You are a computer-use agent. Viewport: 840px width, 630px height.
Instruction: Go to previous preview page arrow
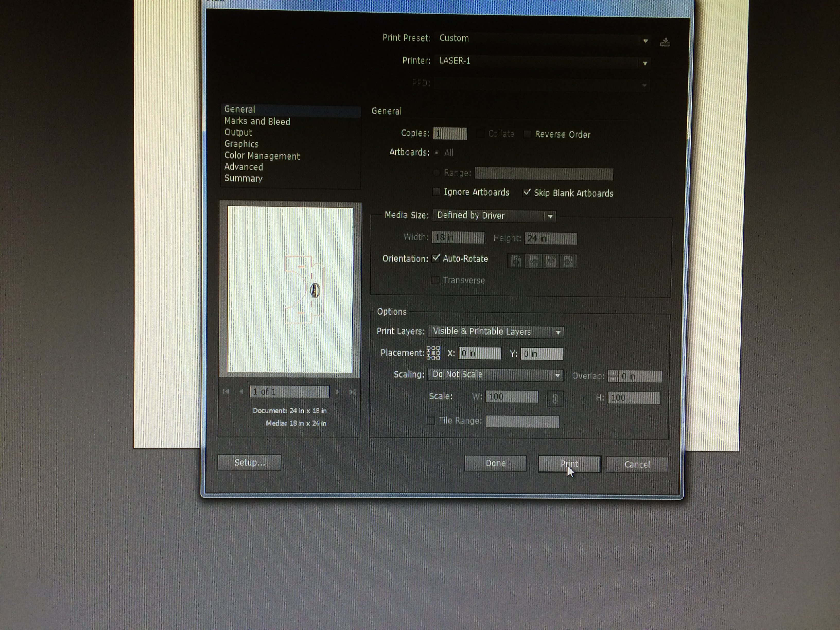(241, 391)
